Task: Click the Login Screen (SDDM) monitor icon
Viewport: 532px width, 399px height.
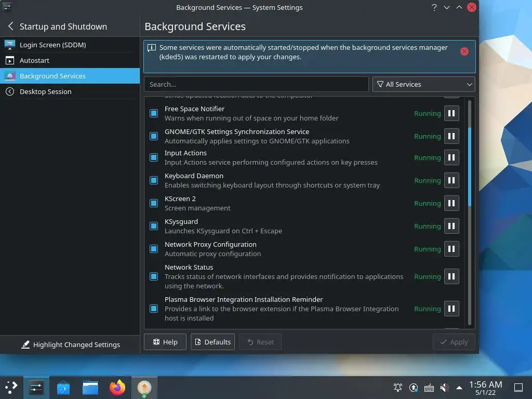Action: tap(10, 45)
